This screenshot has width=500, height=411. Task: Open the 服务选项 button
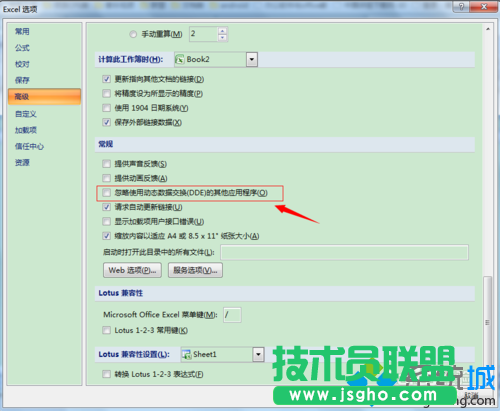coord(195,270)
